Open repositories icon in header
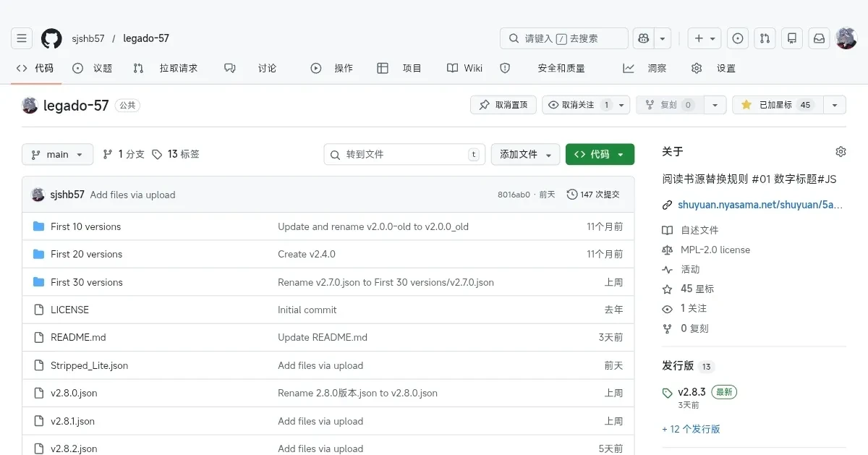Screen dimensions: 868x455 [x=792, y=38]
